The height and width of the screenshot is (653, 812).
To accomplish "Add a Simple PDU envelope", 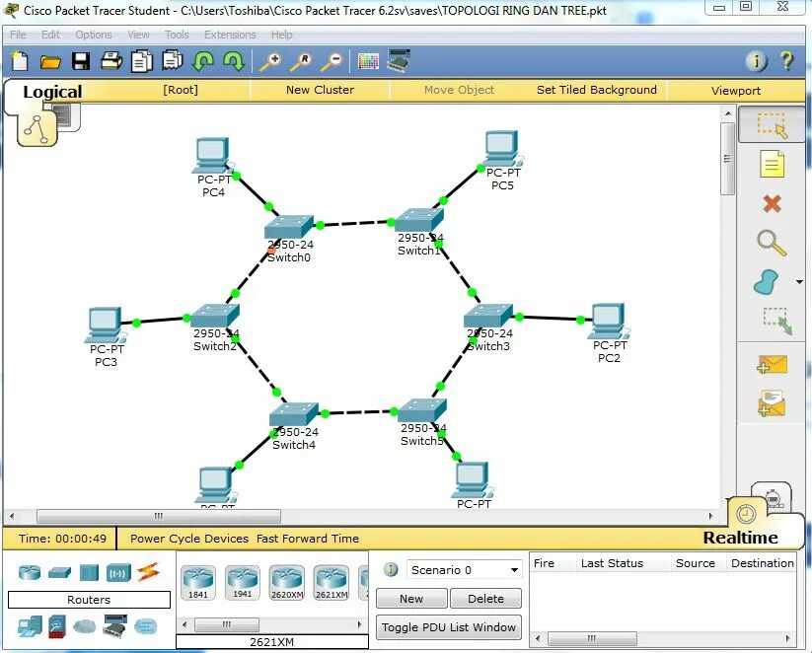I will (772, 364).
